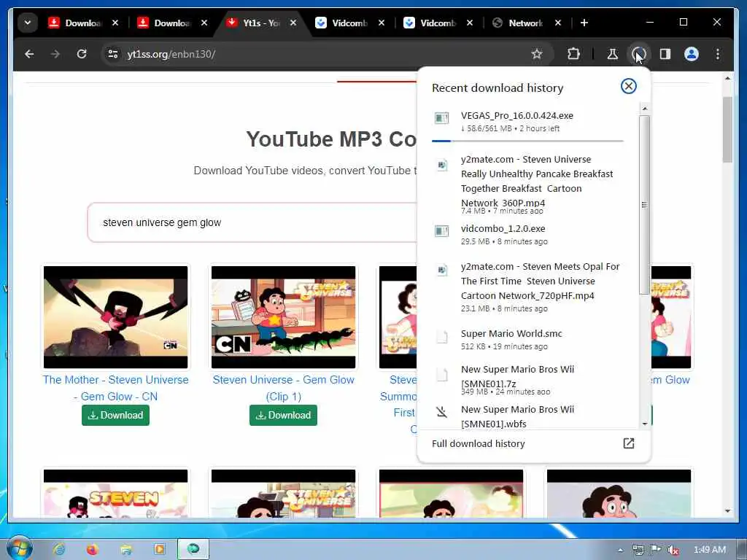This screenshot has height=560, width=747.
Task: Click the download popup scrollbar up arrow
Action: 645,109
